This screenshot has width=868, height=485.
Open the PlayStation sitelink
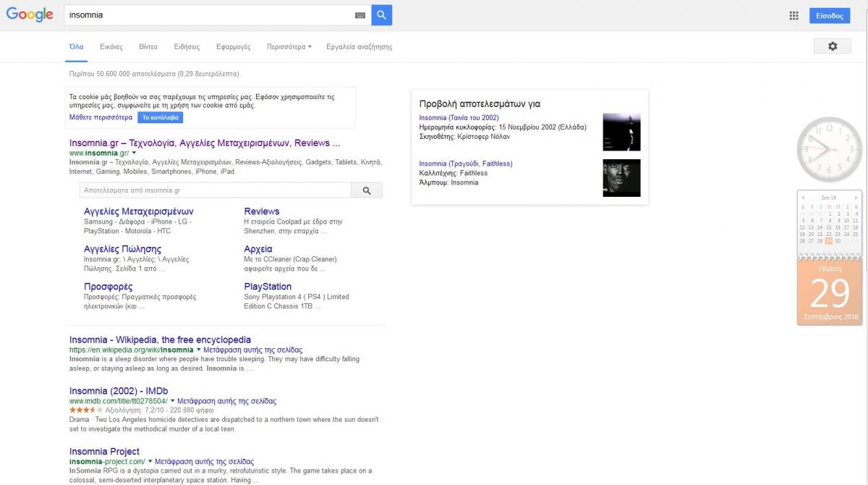(268, 287)
